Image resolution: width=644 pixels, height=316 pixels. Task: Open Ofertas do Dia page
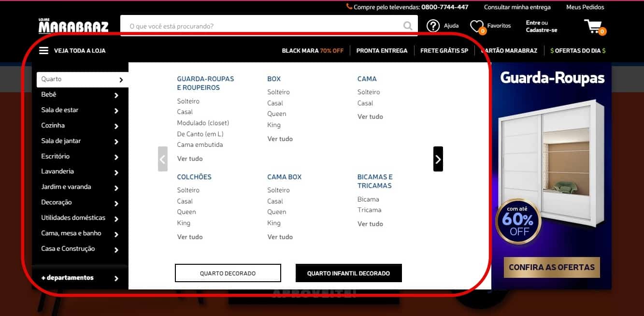(578, 50)
